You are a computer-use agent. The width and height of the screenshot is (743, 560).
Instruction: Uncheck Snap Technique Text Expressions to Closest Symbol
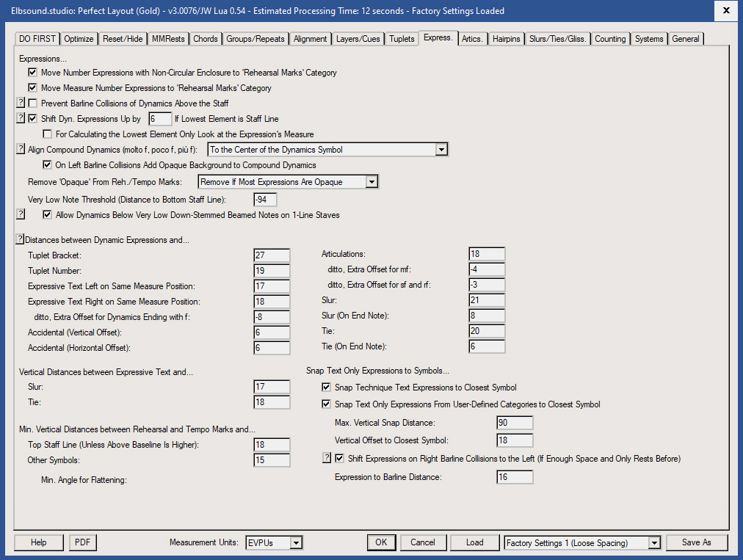click(x=326, y=387)
